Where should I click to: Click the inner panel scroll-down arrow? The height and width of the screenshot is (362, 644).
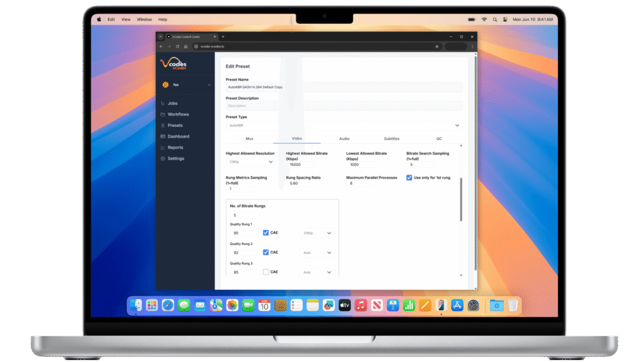pyautogui.click(x=461, y=275)
